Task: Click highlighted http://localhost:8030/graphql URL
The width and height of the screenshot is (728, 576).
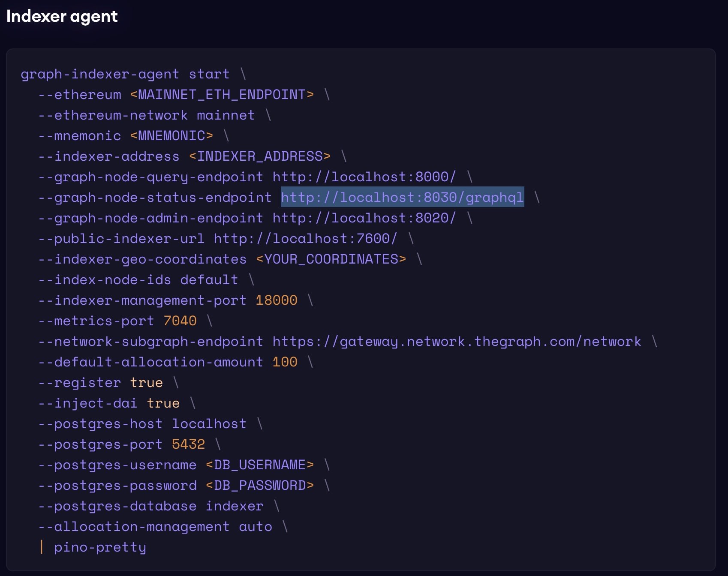Action: pyautogui.click(x=402, y=197)
